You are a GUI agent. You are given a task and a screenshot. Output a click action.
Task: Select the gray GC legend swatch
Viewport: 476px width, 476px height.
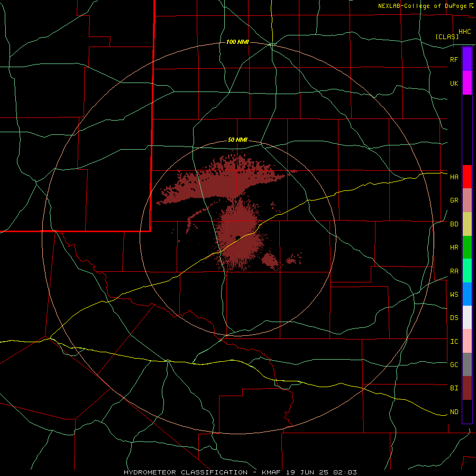pyautogui.click(x=467, y=364)
